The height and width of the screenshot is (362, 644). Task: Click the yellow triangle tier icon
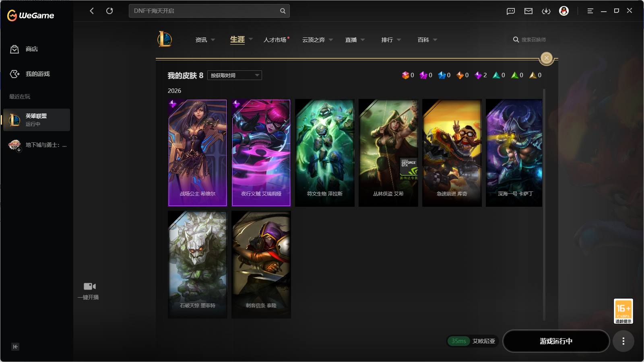[x=533, y=75]
